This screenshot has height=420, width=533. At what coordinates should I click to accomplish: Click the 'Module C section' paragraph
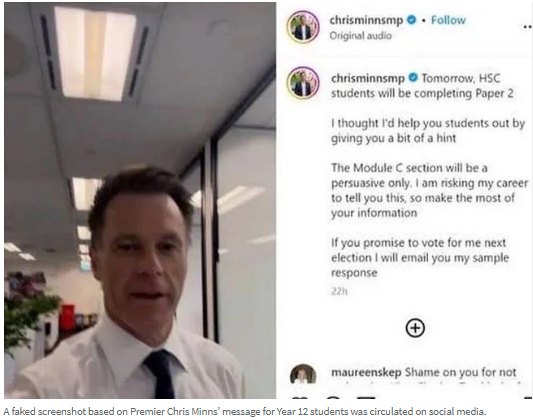[429, 190]
